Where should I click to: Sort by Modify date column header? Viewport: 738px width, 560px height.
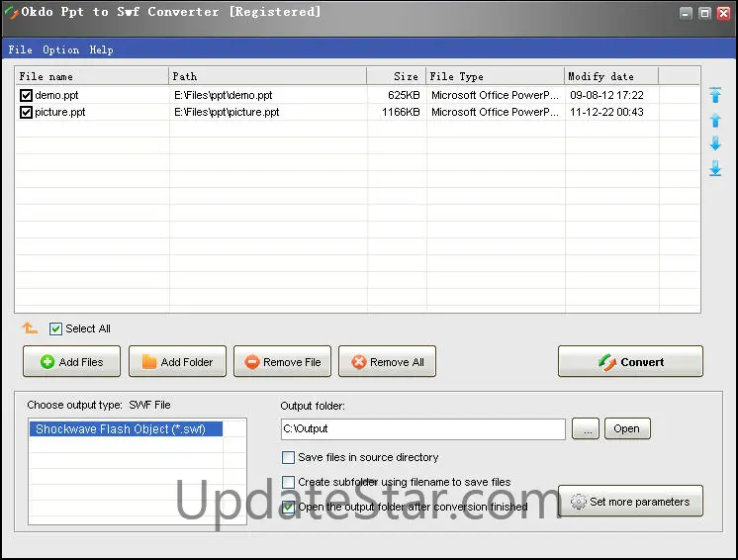611,76
